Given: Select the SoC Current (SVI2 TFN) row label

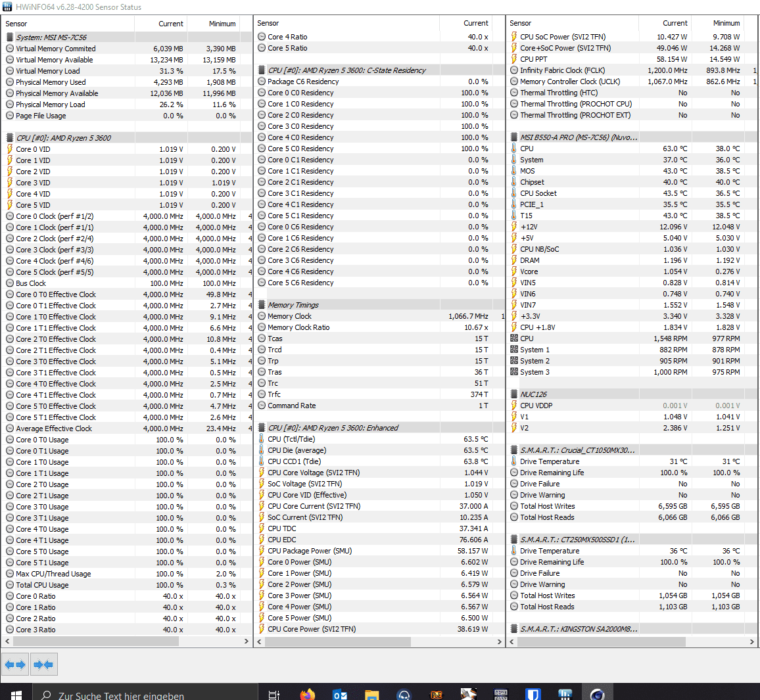Looking at the screenshot, I should pos(305,517).
